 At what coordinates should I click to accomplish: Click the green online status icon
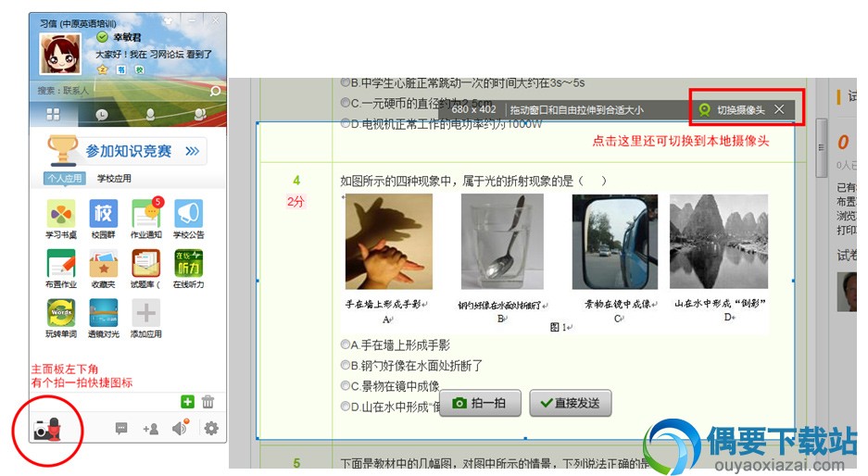click(103, 37)
